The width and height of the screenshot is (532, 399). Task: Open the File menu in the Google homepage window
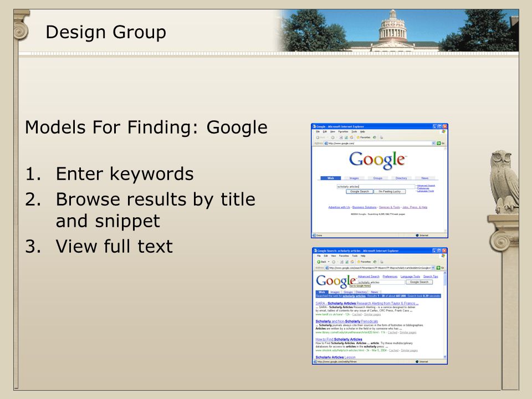318,132
